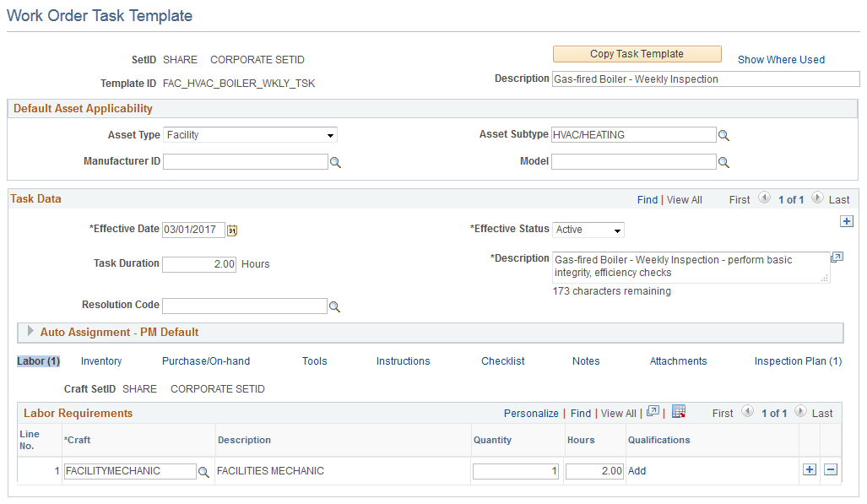Click the Copy Task Template button

tap(637, 53)
